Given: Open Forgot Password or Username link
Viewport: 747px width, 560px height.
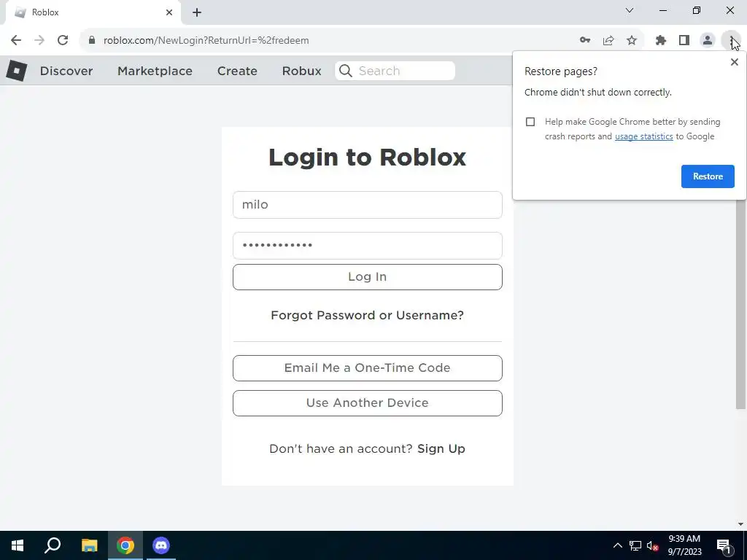Looking at the screenshot, I should (368, 315).
